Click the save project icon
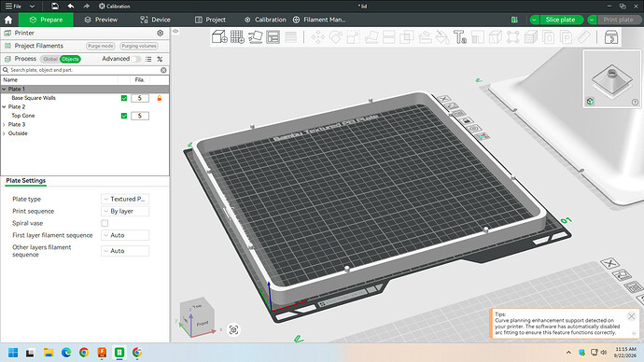The image size is (644, 362). click(x=55, y=7)
